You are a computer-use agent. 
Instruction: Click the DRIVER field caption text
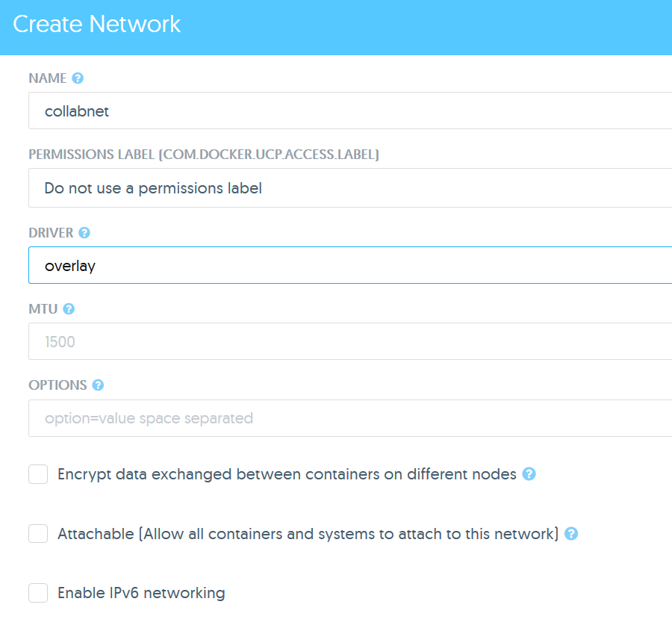pyautogui.click(x=51, y=233)
